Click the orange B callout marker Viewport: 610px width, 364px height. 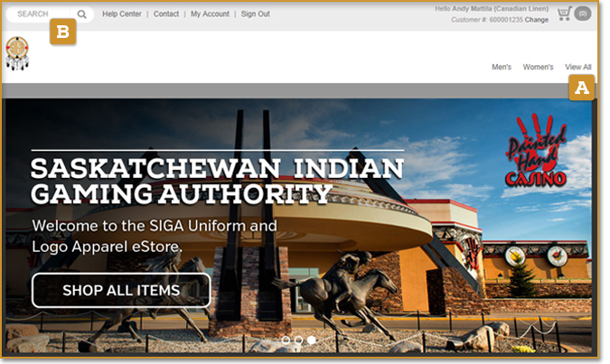pyautogui.click(x=62, y=33)
